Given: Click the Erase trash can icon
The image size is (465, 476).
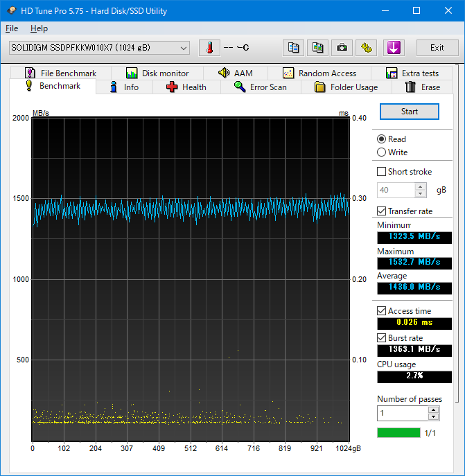Looking at the screenshot, I should click(x=410, y=87).
